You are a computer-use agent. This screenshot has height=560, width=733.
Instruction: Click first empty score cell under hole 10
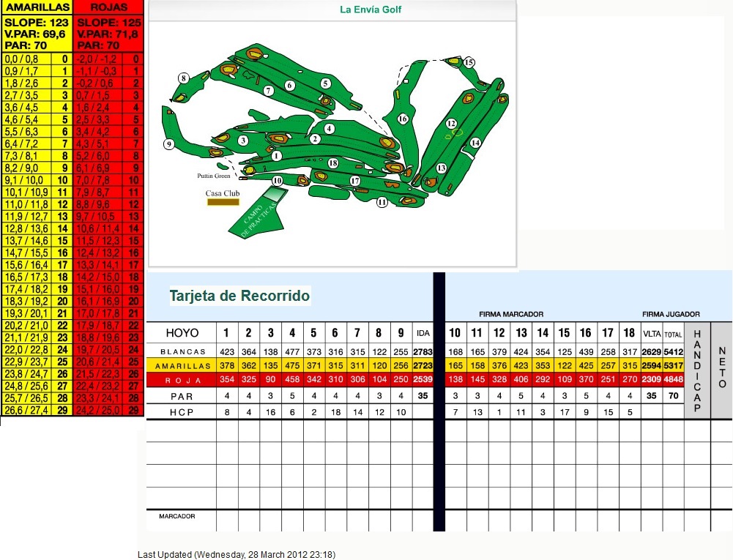click(455, 431)
